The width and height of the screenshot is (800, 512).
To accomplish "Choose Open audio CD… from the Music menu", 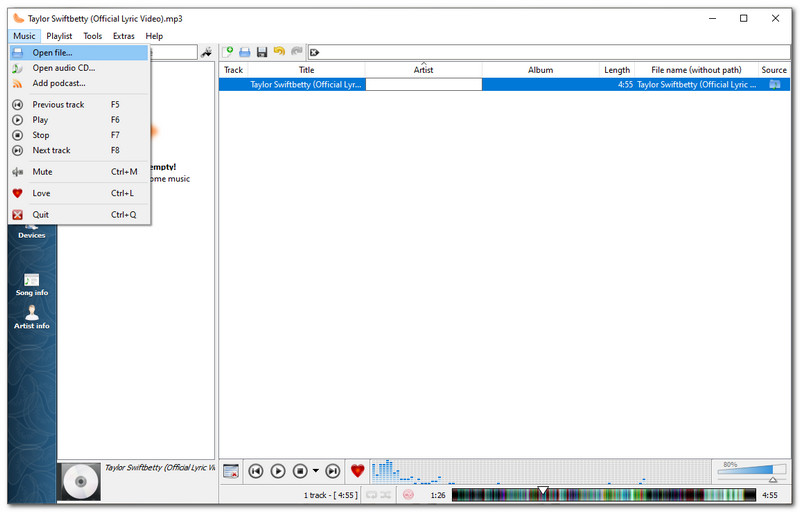I will (x=79, y=68).
